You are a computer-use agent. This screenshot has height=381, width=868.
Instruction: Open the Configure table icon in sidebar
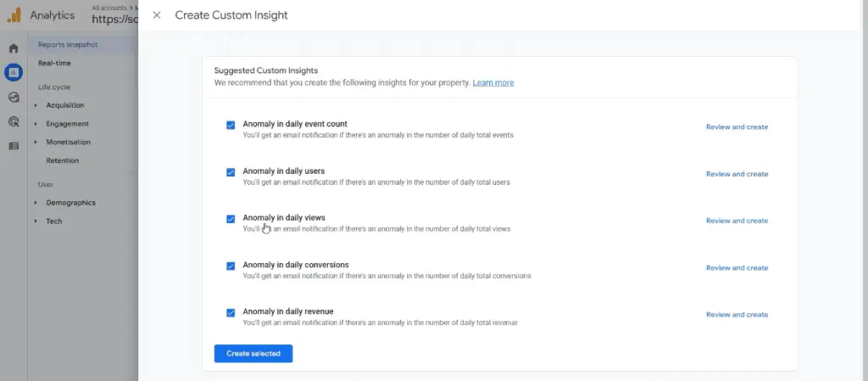pos(14,146)
